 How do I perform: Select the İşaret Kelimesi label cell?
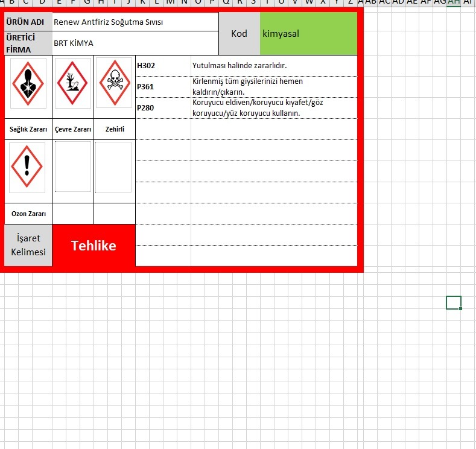28,245
